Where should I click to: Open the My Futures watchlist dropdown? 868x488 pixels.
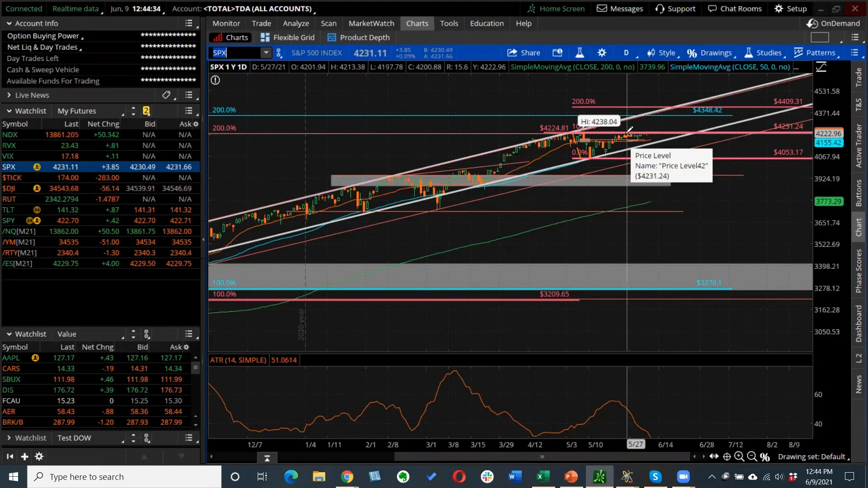pos(90,111)
